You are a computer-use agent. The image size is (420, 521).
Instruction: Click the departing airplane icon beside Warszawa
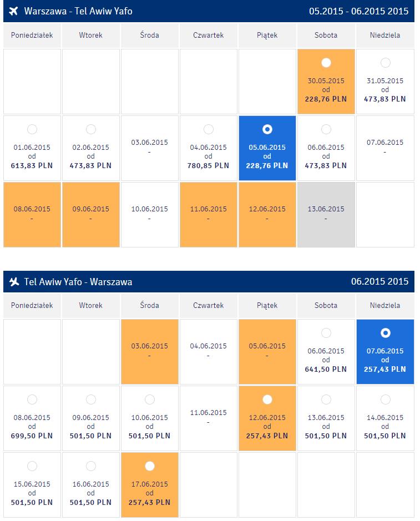click(x=13, y=11)
